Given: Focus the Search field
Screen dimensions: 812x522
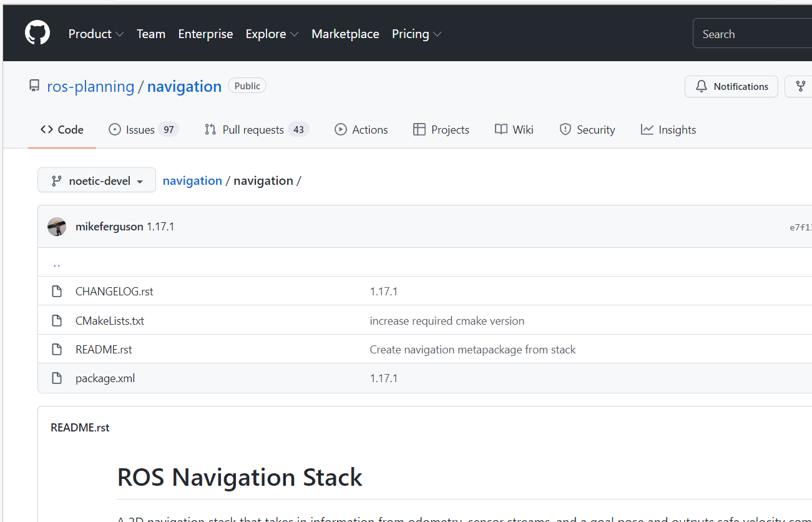Looking at the screenshot, I should tap(752, 34).
